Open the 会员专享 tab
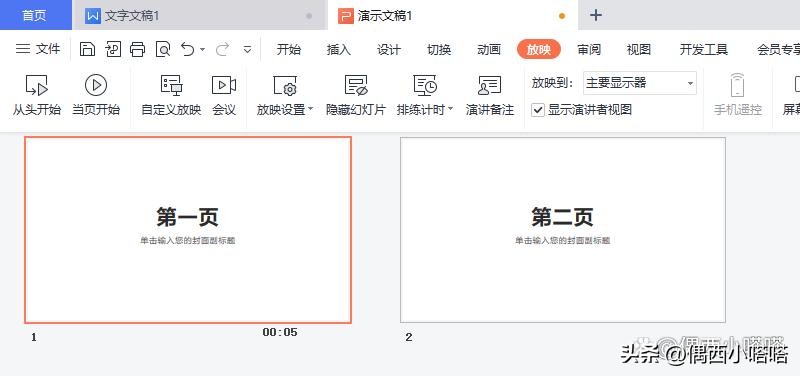 778,49
